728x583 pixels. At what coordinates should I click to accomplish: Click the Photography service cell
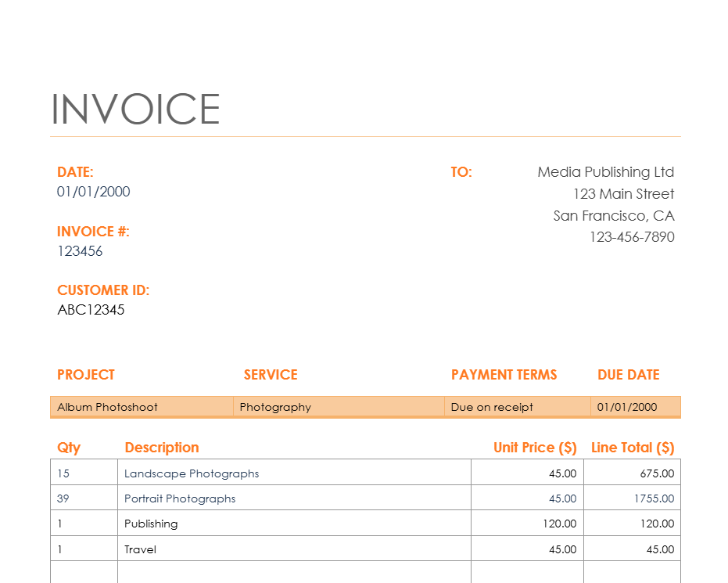click(x=339, y=407)
